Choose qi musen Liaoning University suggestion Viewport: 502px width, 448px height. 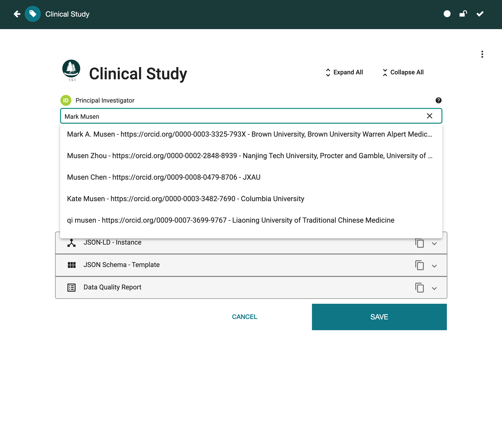tap(251, 220)
